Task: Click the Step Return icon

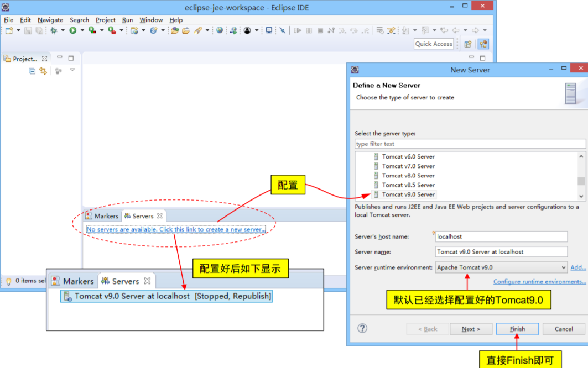Action: click(x=365, y=31)
